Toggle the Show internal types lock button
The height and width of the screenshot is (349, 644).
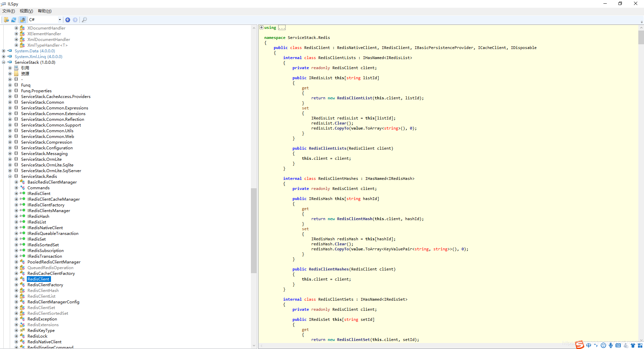coord(22,20)
